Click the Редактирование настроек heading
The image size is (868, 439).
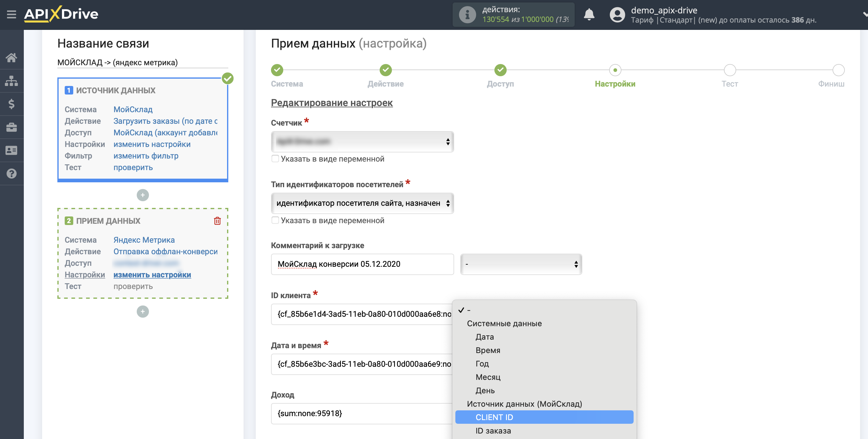click(331, 103)
